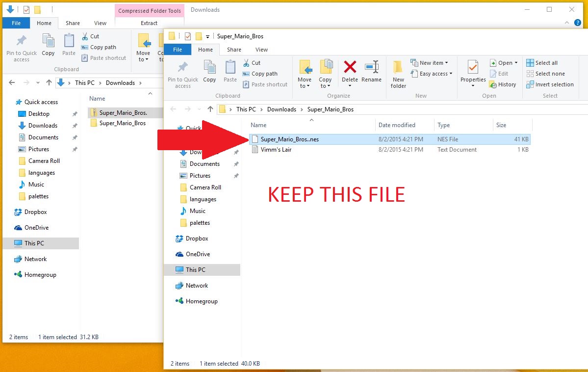
Task: Open recent locations dropdown in Downloads window
Action: (x=38, y=82)
